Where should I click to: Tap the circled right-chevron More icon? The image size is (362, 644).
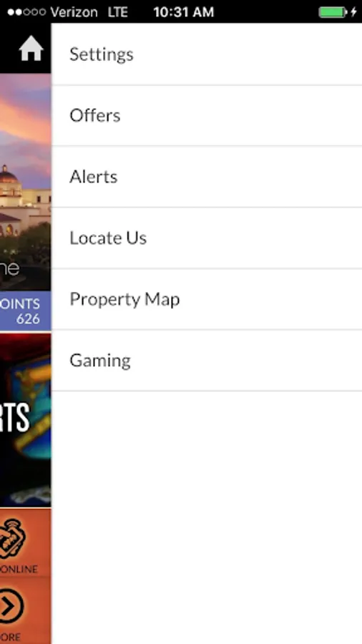[11, 606]
